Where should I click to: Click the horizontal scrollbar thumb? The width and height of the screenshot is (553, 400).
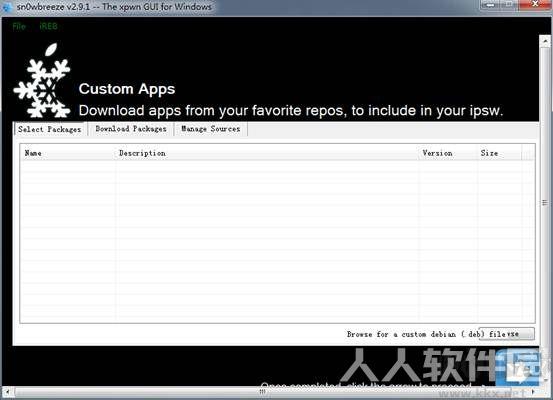(x=263, y=392)
